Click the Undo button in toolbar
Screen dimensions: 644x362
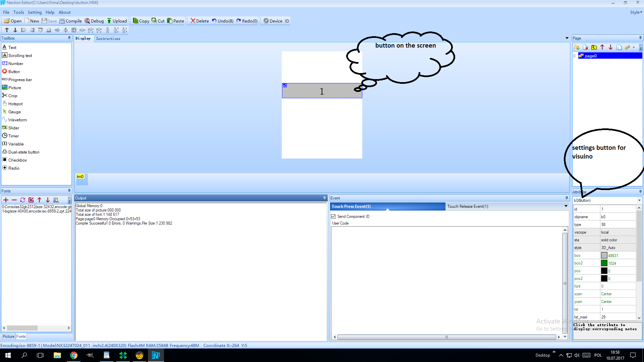[223, 21]
